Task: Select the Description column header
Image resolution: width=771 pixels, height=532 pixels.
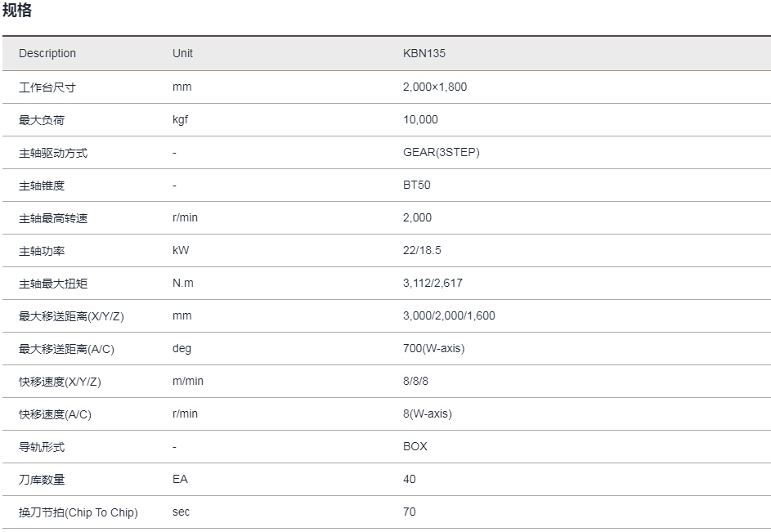Action: click(x=47, y=53)
